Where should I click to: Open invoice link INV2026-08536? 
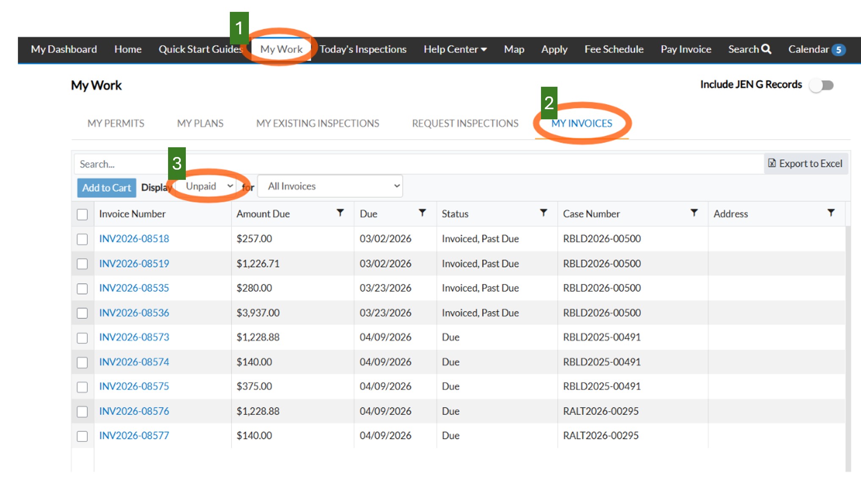pos(134,313)
